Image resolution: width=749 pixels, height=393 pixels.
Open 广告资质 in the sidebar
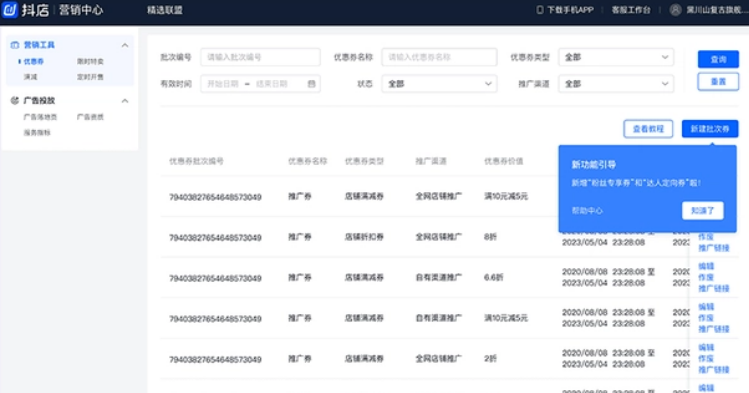tap(90, 117)
